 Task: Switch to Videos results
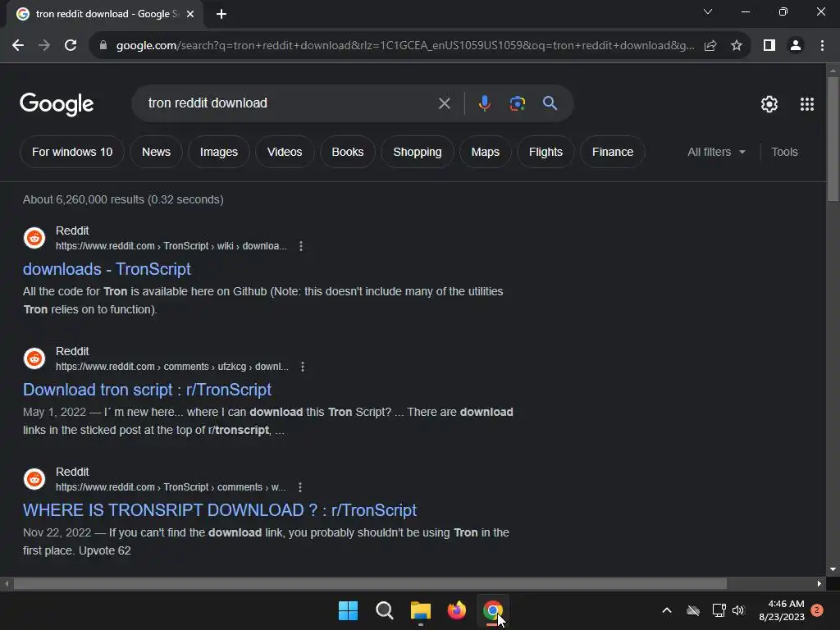click(285, 152)
